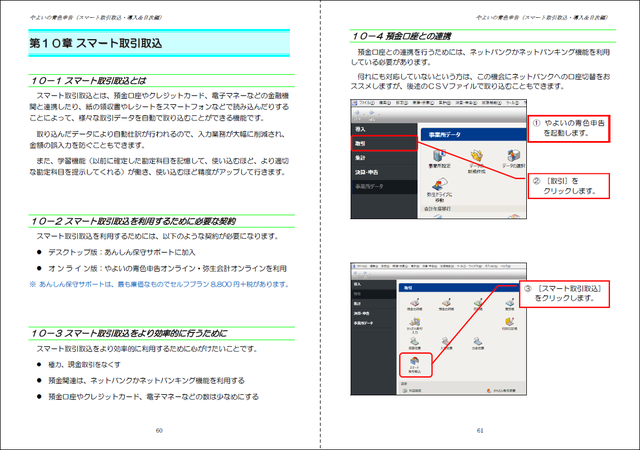640x450 pixels.
Task: Click heading 10-2 スマート取引取込を利用するために必要な契約
Action: [x=133, y=221]
